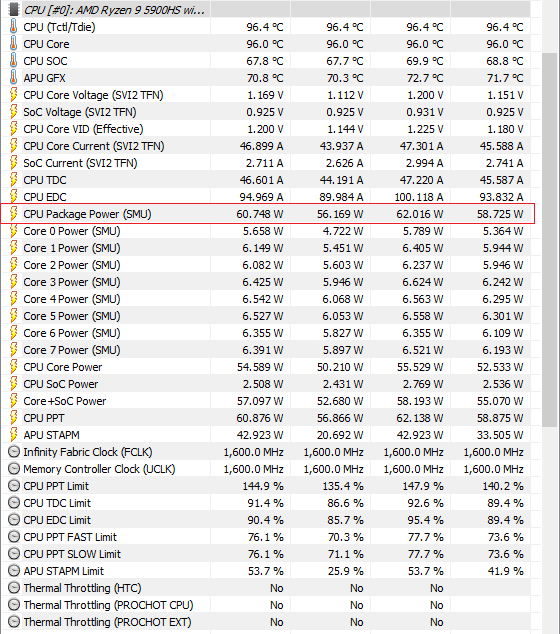The height and width of the screenshot is (634, 560).
Task: Click lightning icon beside Core 7 Power
Action: point(13,350)
